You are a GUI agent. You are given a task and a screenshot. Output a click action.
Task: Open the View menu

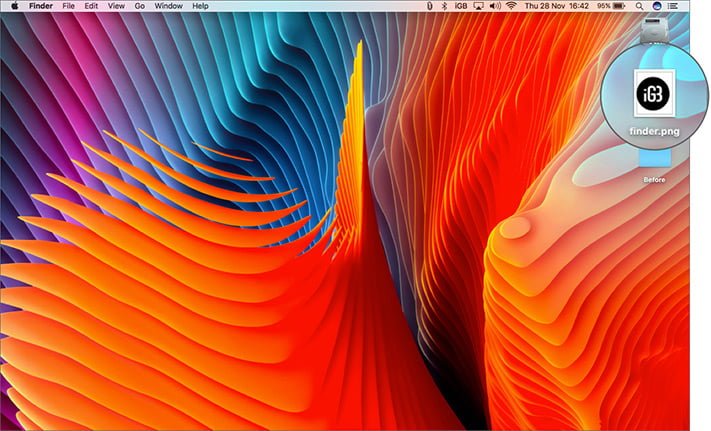[x=116, y=6]
